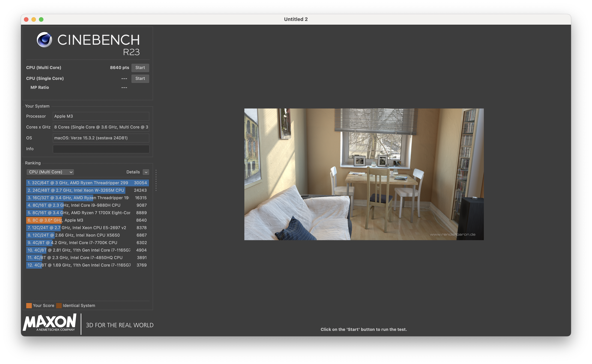
Task: Click the yellow minimize window button
Action: pos(34,19)
